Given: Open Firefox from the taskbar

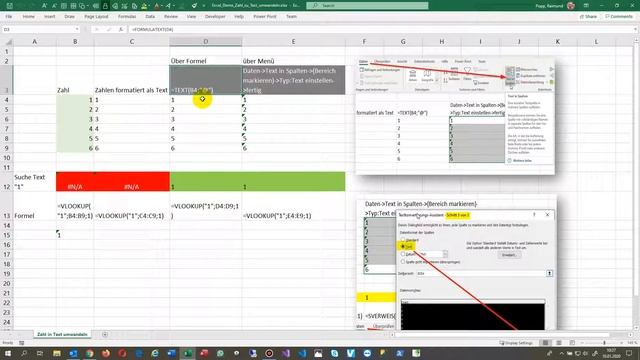Looking at the screenshot, I should [106, 353].
